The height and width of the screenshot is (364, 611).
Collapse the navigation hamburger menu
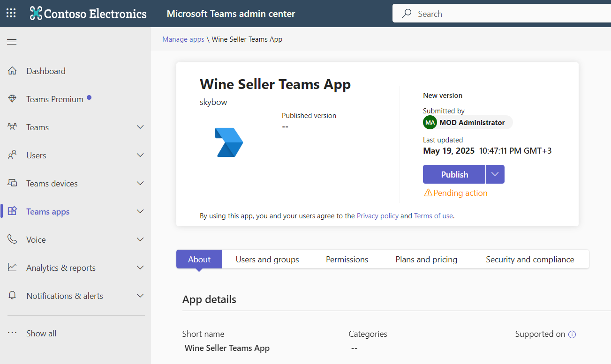(12, 42)
